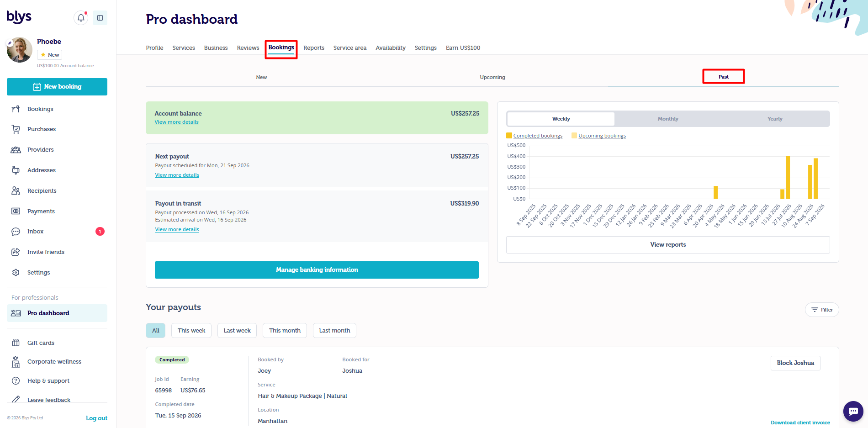
Task: Open sidebar Settings gear icon
Action: [x=16, y=273]
